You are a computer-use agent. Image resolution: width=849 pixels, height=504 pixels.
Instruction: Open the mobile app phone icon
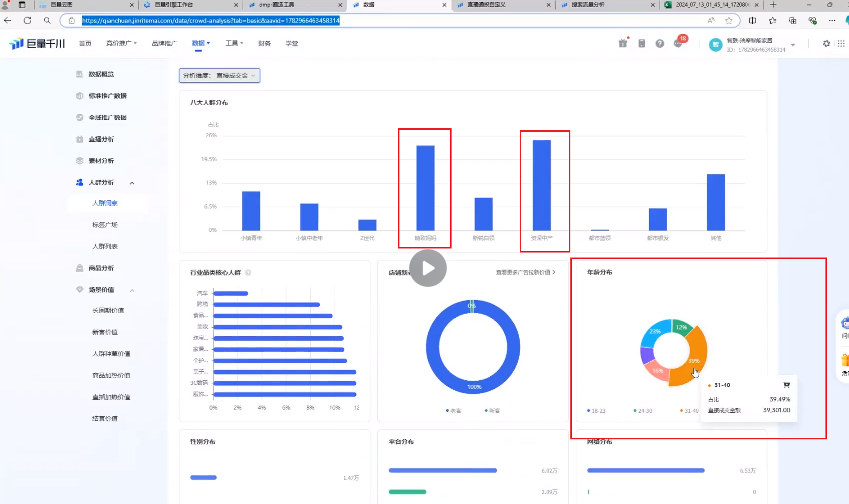click(x=642, y=44)
